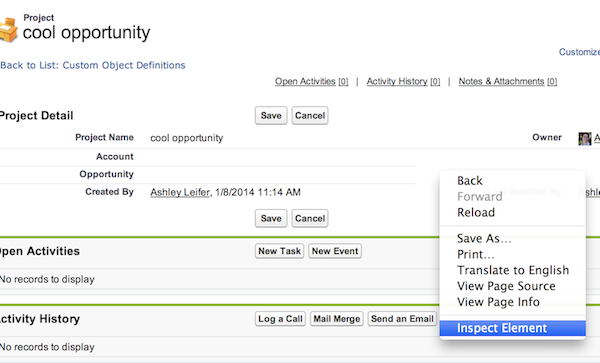Select Save As… menu entry
The width and height of the screenshot is (600, 363).
tap(484, 238)
